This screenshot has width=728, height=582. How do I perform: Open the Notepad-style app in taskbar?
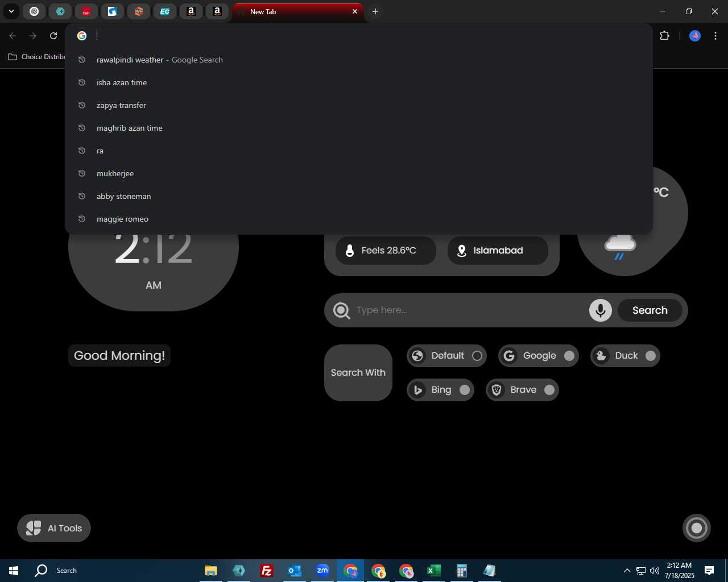click(x=490, y=571)
